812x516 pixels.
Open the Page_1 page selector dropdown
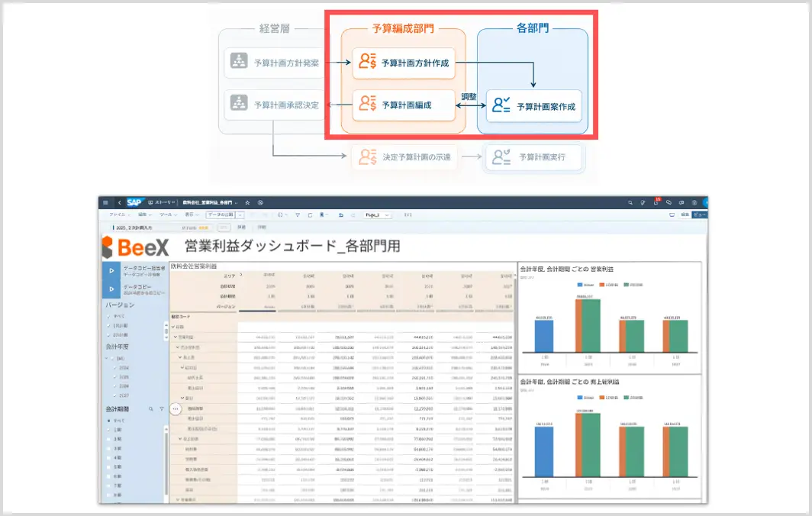click(x=376, y=215)
